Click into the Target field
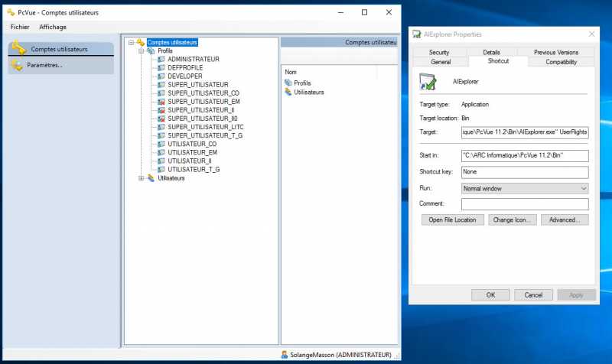 [x=525, y=132]
